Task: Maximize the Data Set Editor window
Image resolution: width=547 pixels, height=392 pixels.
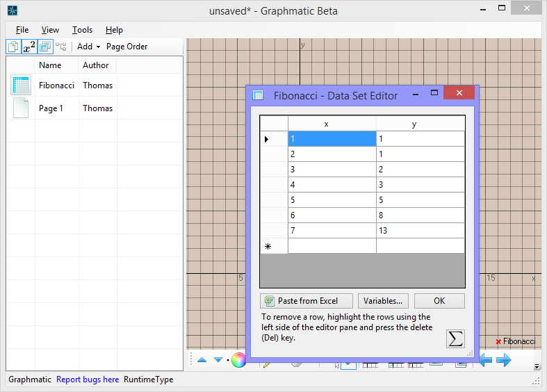Action: pos(434,92)
